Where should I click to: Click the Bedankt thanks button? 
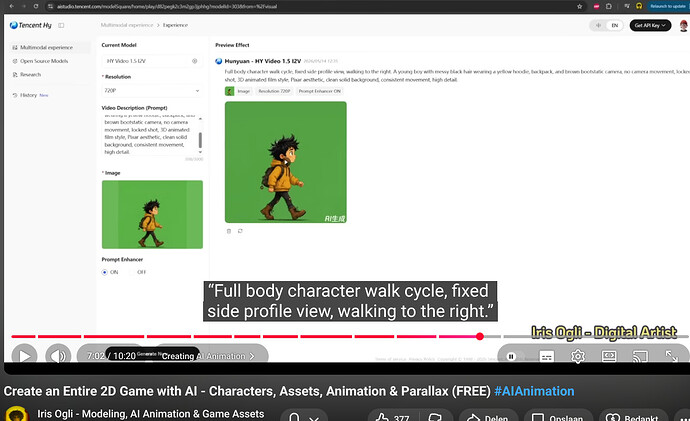(632, 417)
